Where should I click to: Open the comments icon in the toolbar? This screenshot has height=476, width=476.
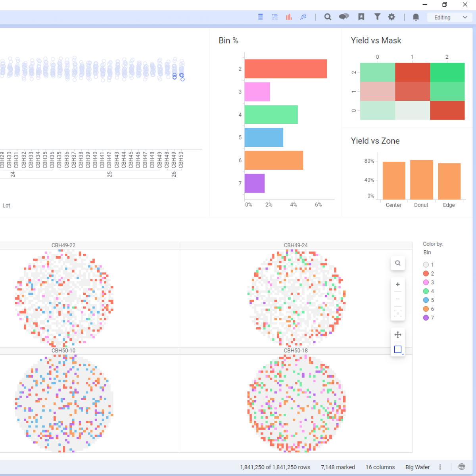344,17
